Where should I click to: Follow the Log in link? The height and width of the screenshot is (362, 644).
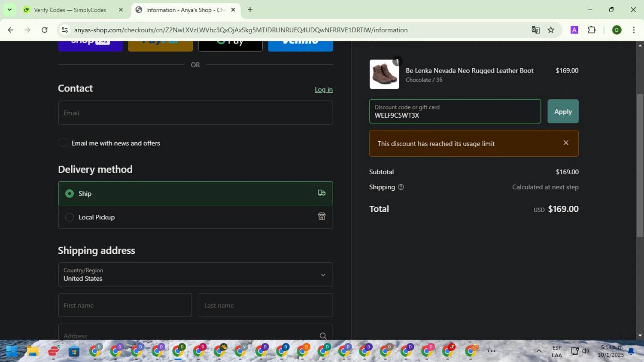(324, 89)
